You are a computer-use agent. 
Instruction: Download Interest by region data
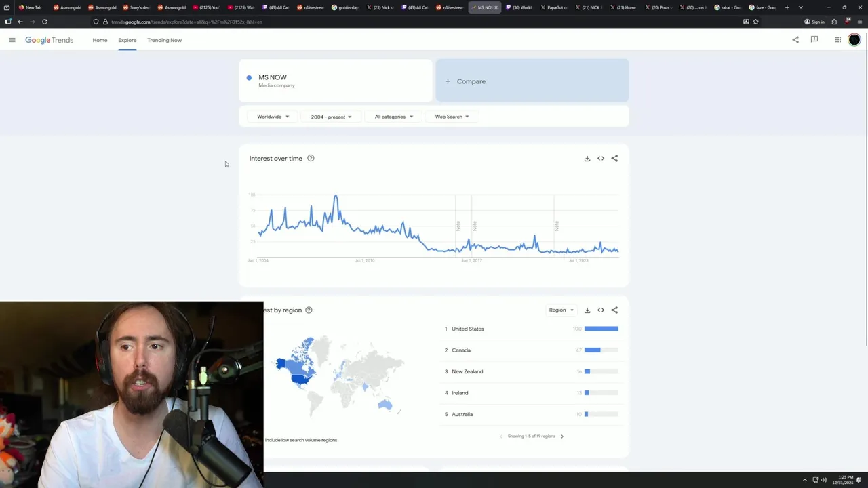tap(587, 310)
